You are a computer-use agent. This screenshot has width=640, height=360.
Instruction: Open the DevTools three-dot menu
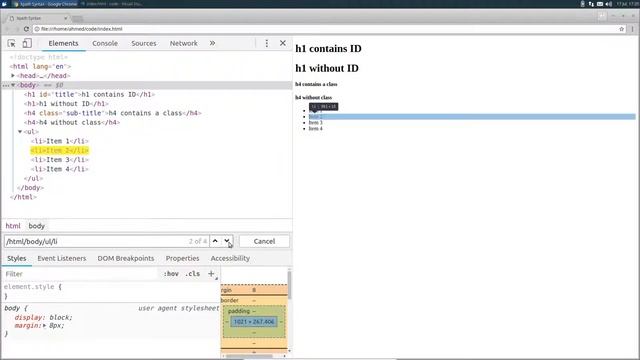tap(267, 43)
